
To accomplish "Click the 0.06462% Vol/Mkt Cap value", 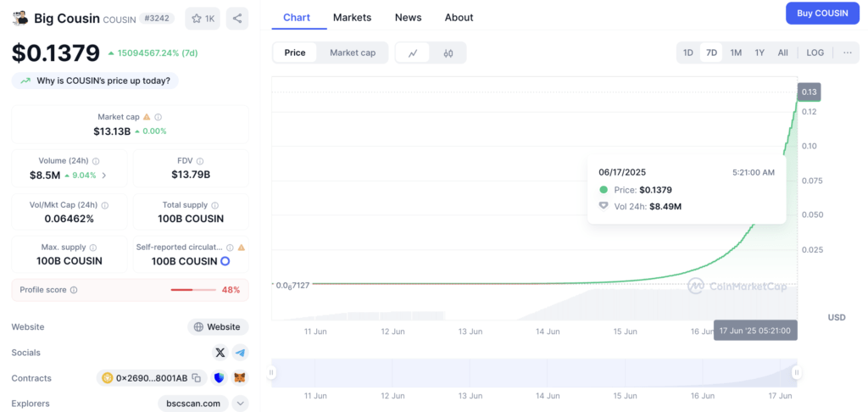I will coord(70,219).
